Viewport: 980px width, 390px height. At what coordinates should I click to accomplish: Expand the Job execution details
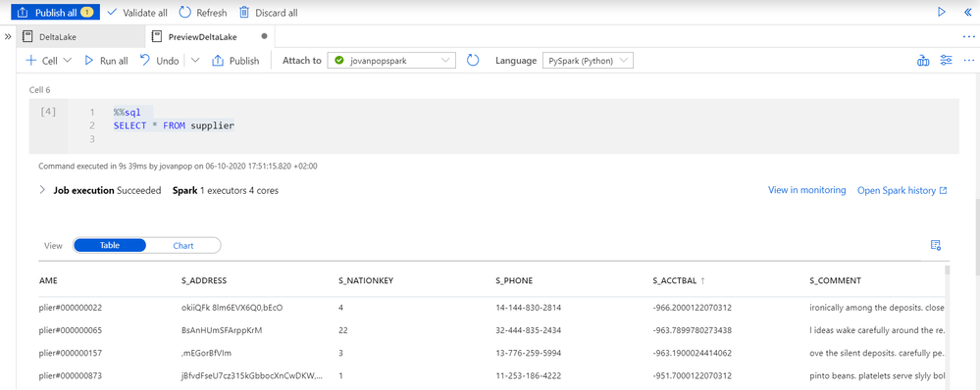pyautogui.click(x=42, y=190)
